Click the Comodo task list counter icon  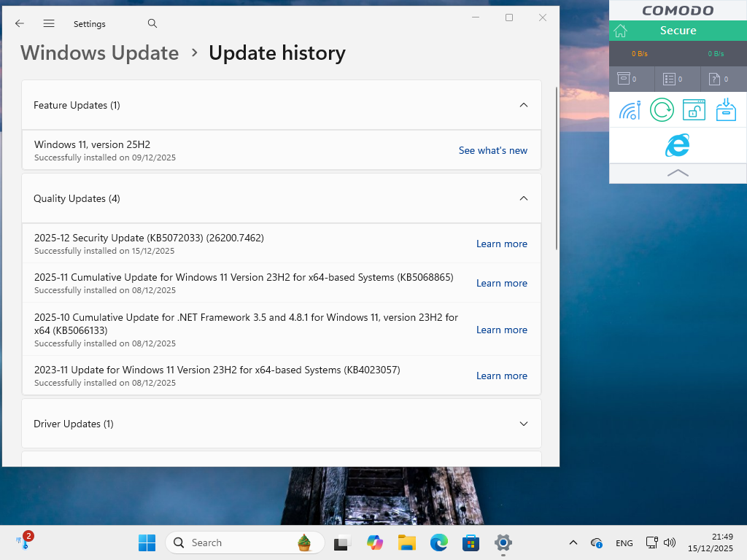[670, 79]
